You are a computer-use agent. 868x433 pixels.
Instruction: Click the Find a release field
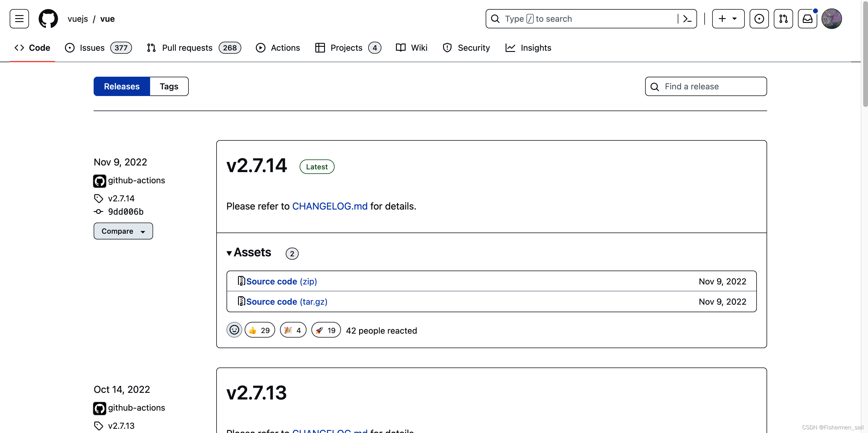click(x=706, y=86)
